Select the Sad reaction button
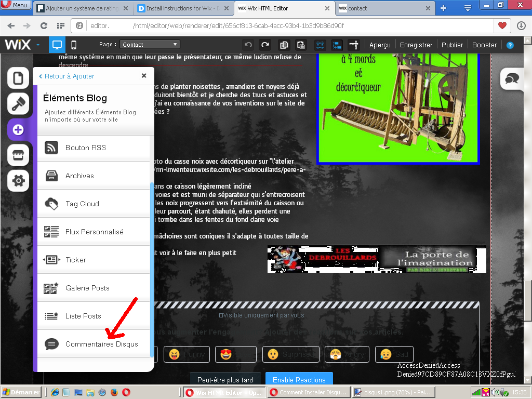The image size is (532, 399). [x=394, y=354]
